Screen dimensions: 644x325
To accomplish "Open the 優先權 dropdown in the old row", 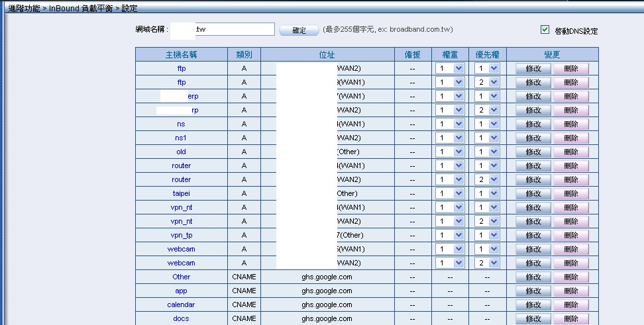I will pyautogui.click(x=487, y=152).
